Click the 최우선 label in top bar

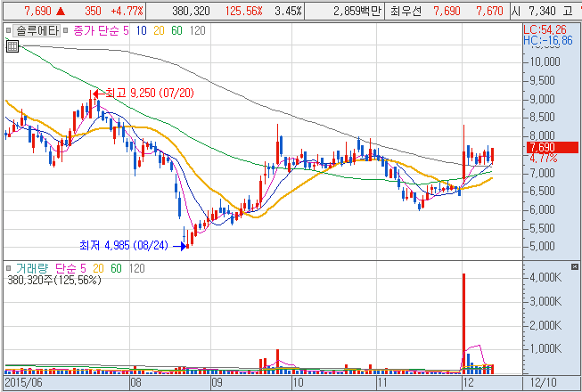coord(406,11)
